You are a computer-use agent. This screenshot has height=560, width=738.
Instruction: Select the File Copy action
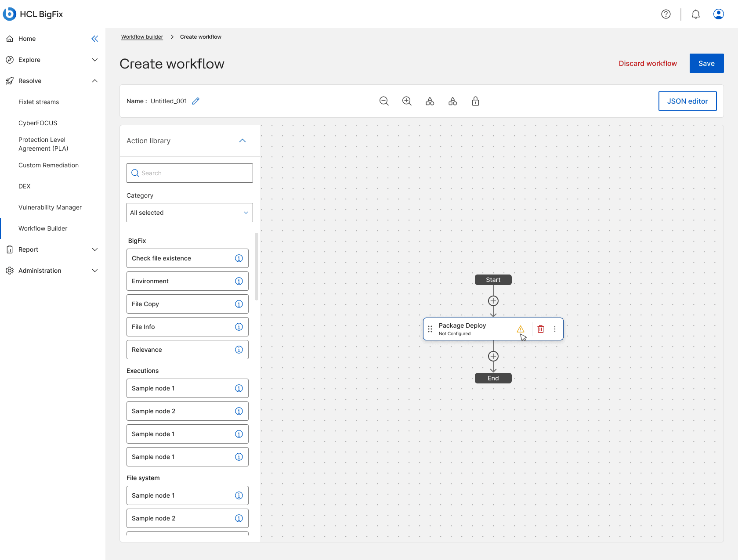click(188, 304)
